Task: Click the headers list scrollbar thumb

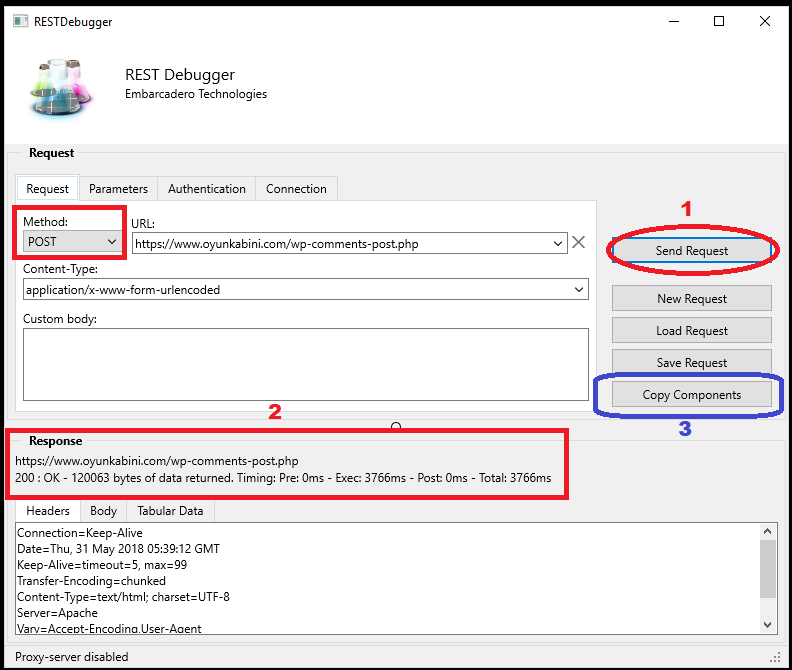Action: click(x=768, y=568)
